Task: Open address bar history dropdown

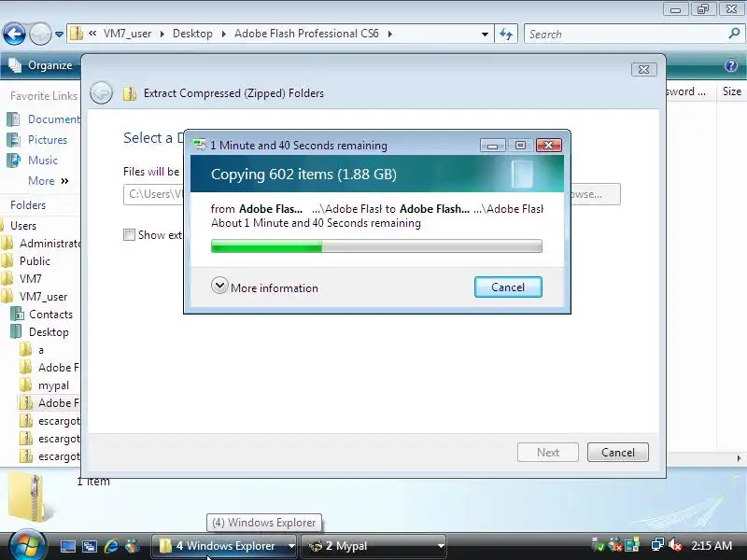Action: click(x=485, y=35)
